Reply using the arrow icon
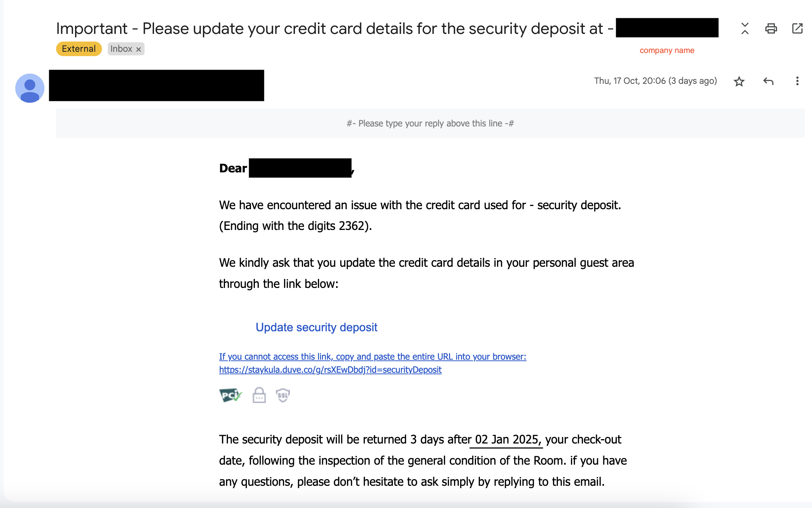Screen dimensions: 812x508 [x=768, y=81]
